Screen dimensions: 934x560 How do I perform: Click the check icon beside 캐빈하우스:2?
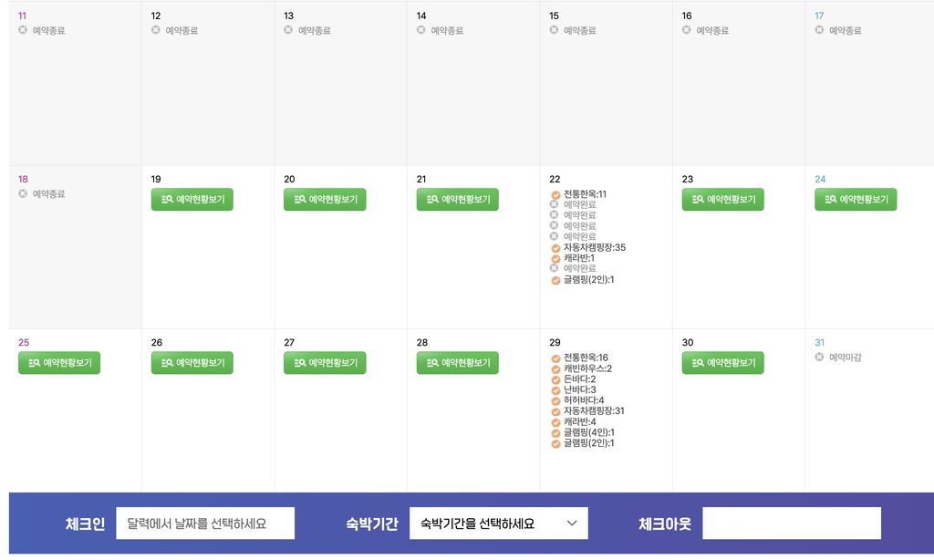(x=555, y=368)
